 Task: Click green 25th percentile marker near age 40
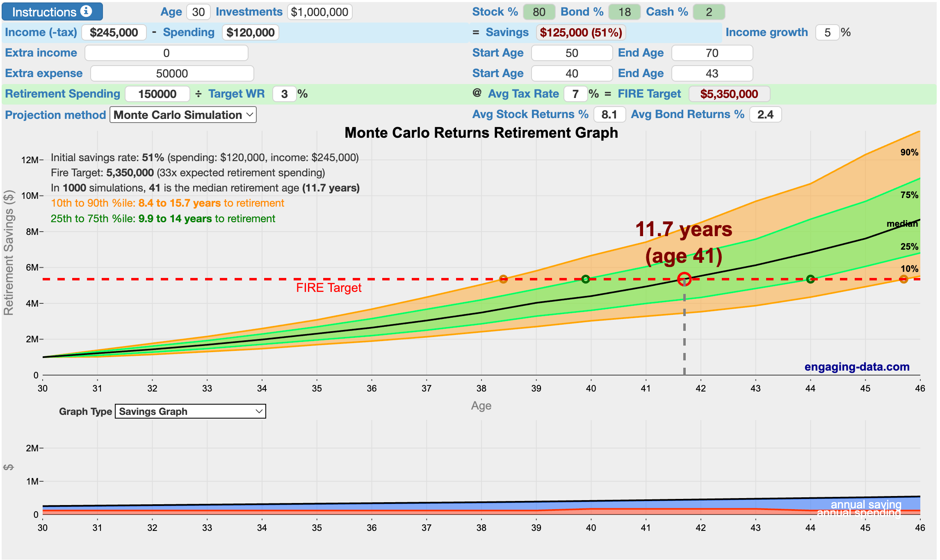[x=586, y=279]
